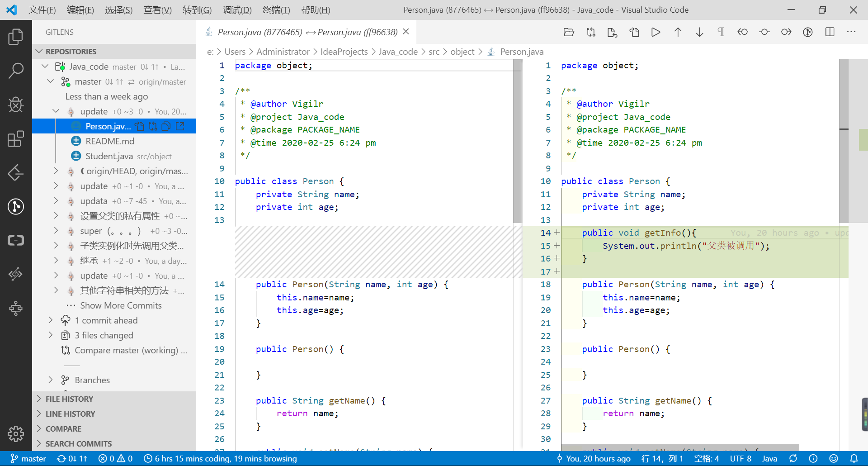
Task: Click the notifications bell in status bar
Action: click(854, 458)
